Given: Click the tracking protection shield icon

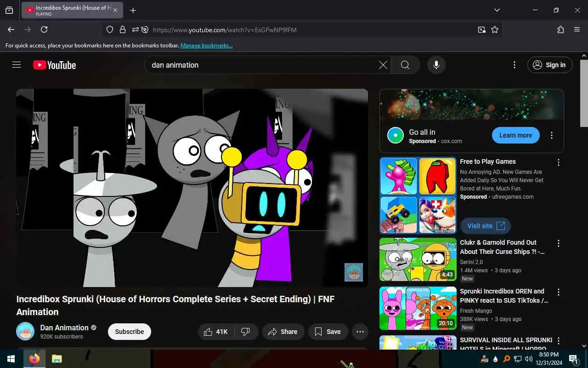Looking at the screenshot, I should [x=110, y=29].
